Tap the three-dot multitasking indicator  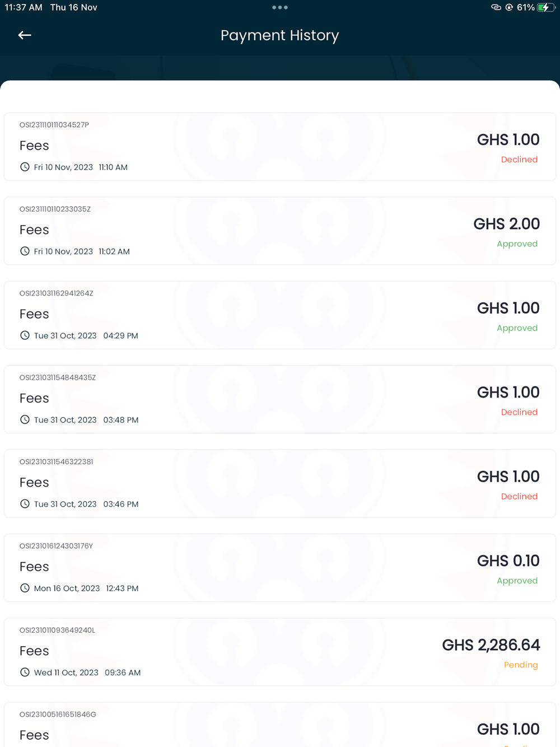click(279, 7)
